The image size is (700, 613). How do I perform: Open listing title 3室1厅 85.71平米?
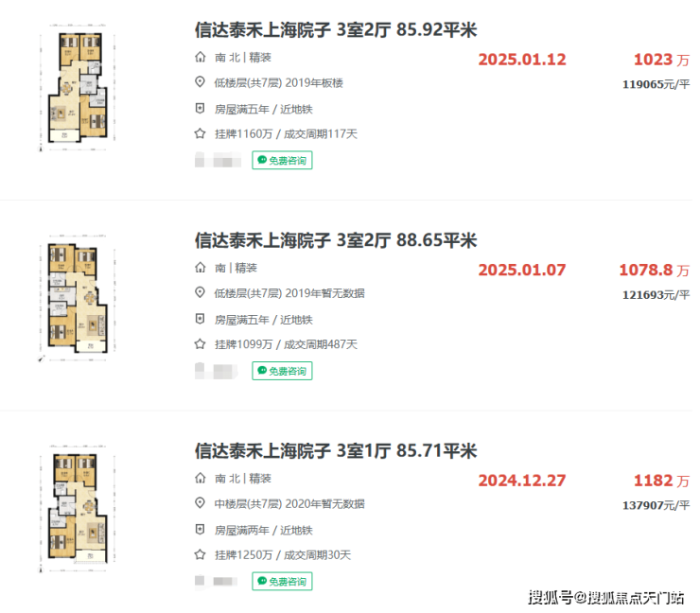[x=336, y=451]
